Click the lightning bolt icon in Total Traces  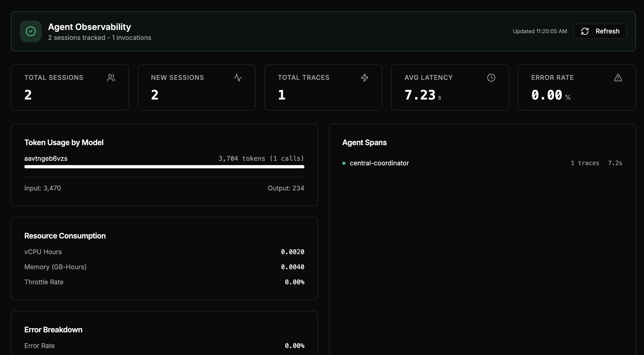pyautogui.click(x=364, y=78)
